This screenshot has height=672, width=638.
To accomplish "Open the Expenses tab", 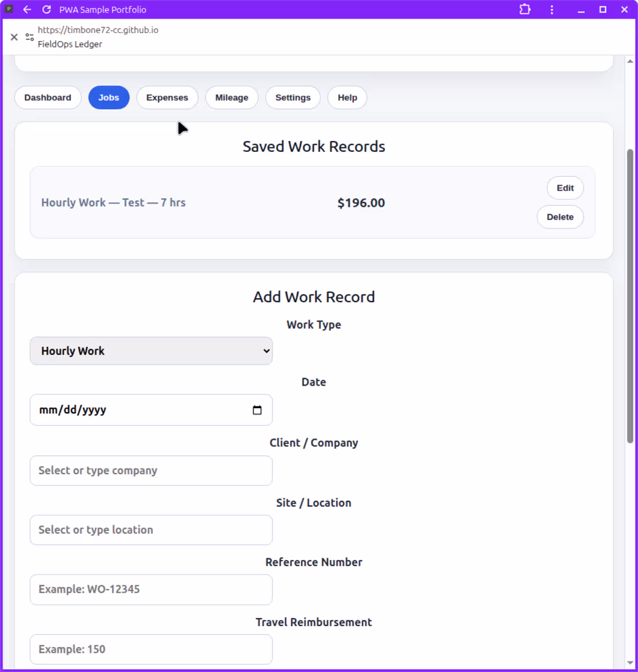I will point(167,98).
